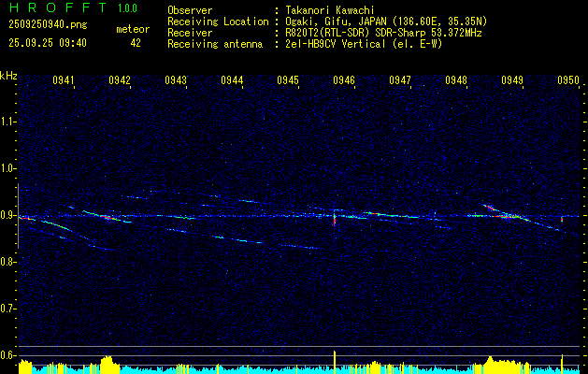
Task: Click time marker 0947
Action: pos(400,79)
